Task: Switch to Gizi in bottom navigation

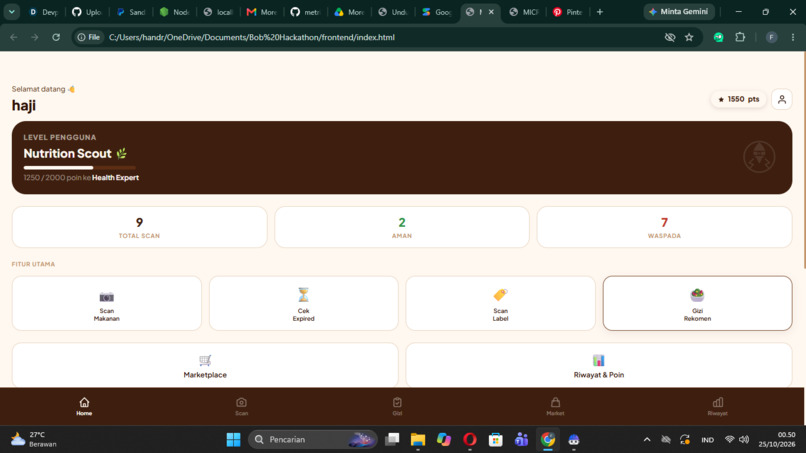Action: click(397, 406)
